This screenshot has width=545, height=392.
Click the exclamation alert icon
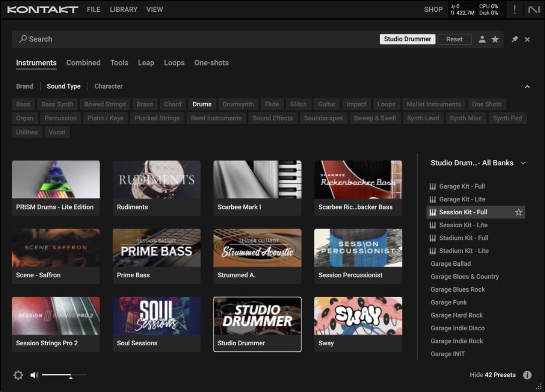pyautogui.click(x=514, y=10)
